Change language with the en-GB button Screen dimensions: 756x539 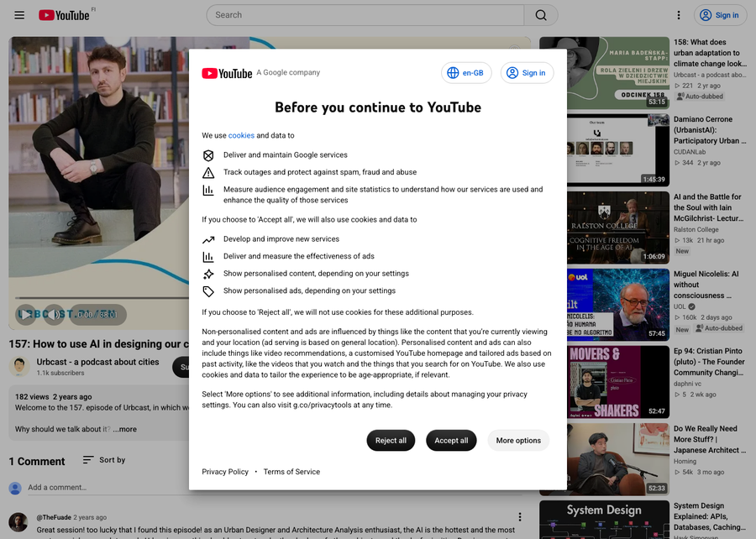(x=466, y=73)
